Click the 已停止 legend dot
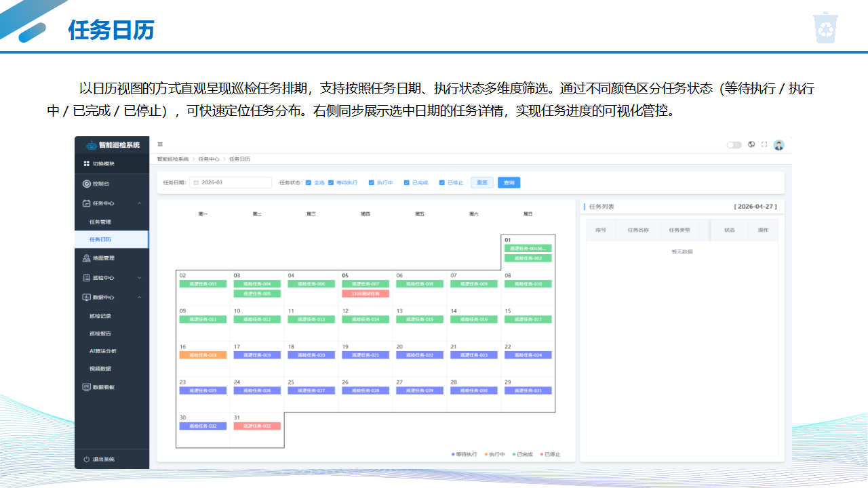This screenshot has width=868, height=488. pos(541,454)
